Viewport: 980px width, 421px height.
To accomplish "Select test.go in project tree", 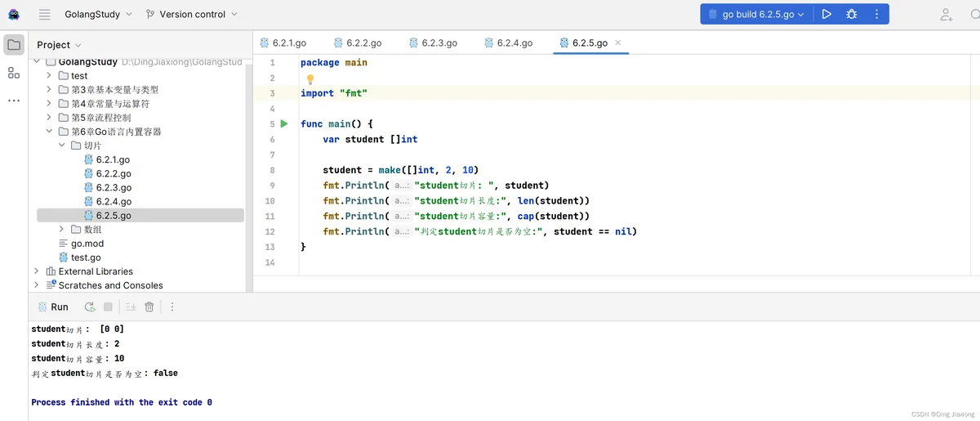I will [x=86, y=258].
